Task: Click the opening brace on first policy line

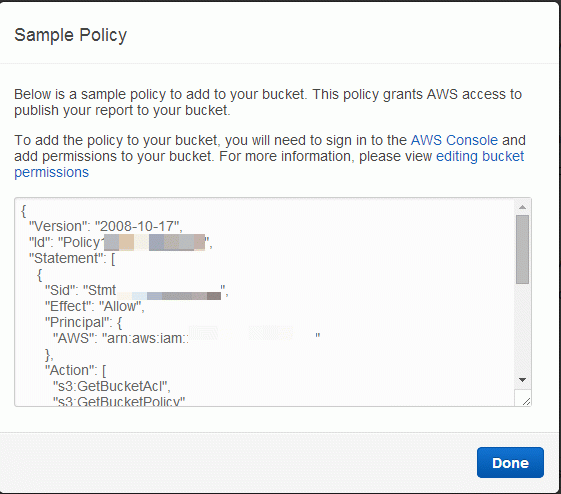Action: point(24,211)
